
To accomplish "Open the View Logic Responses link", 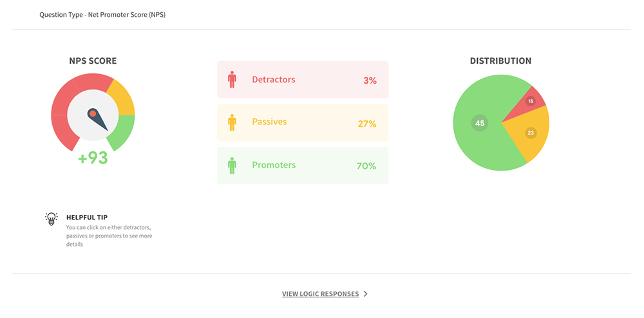I will 320,294.
